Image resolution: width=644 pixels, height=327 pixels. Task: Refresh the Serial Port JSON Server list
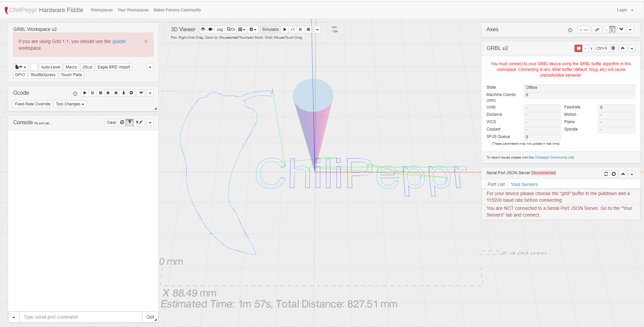[x=606, y=174]
